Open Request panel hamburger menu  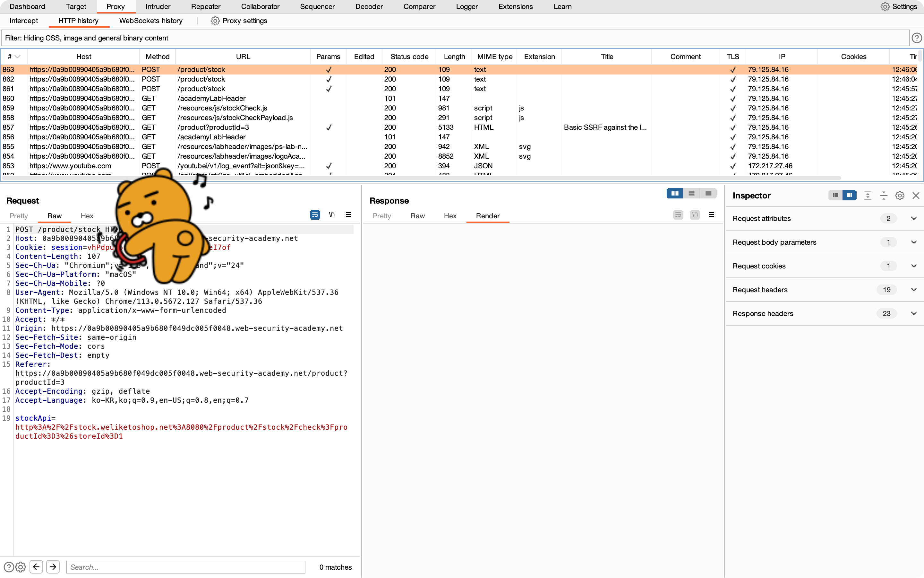coord(348,215)
